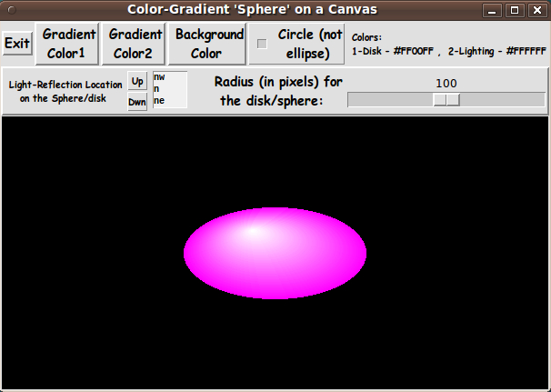This screenshot has width=551, height=392.
Task: Click the radius slider handle
Action: pos(446,99)
